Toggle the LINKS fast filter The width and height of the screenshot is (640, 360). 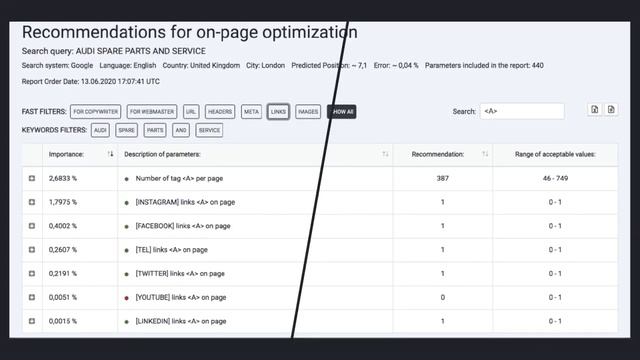pos(278,111)
